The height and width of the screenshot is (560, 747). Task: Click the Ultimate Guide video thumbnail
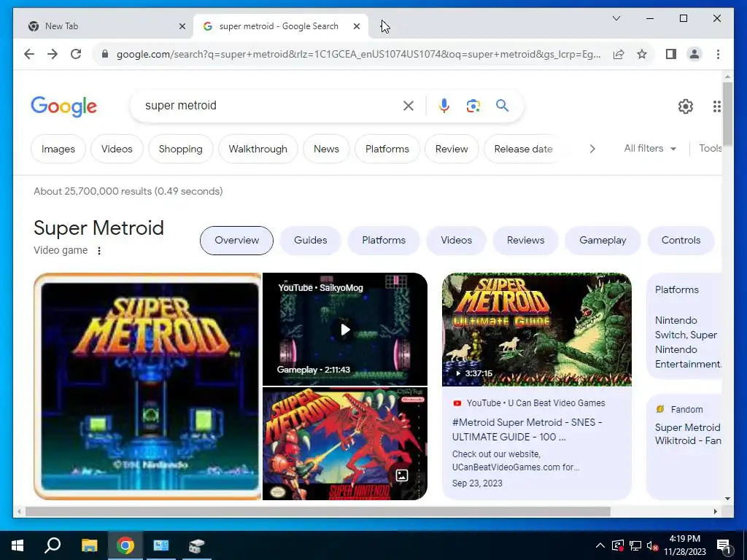[x=537, y=330]
